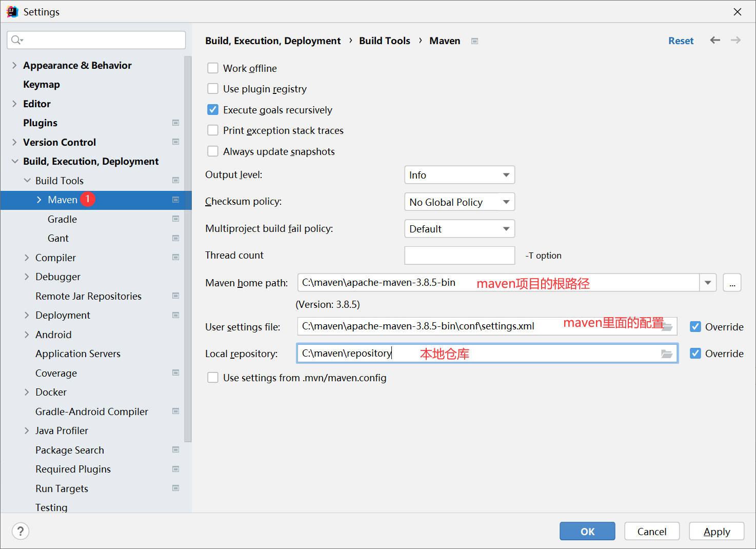Enable the Work offline checkbox
Viewport: 756px width, 549px height.
pyautogui.click(x=213, y=68)
